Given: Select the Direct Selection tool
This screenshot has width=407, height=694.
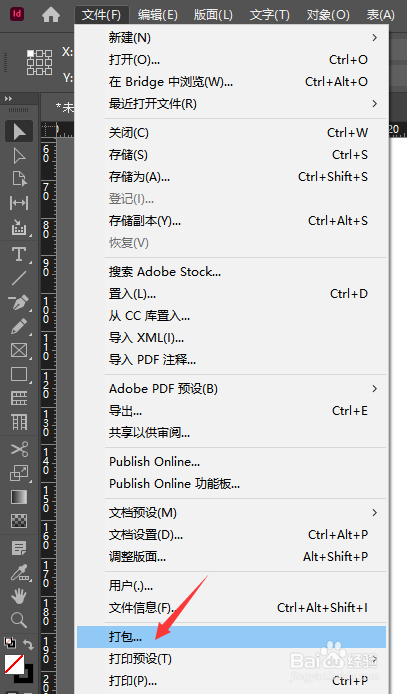Looking at the screenshot, I should 19,156.
